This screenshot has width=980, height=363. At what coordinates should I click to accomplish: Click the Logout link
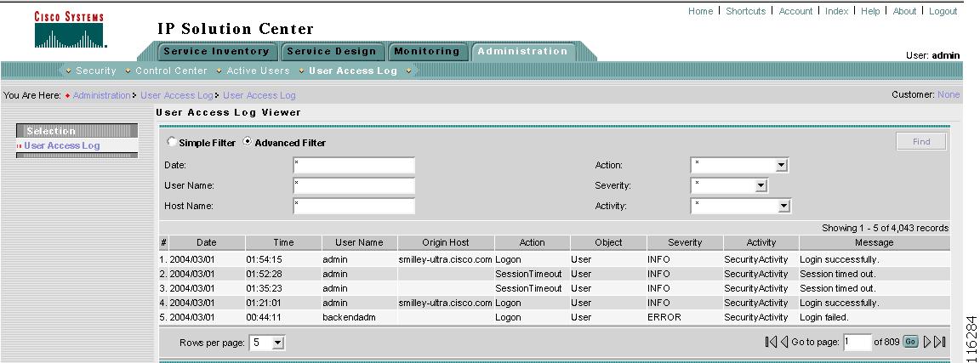pos(943,11)
